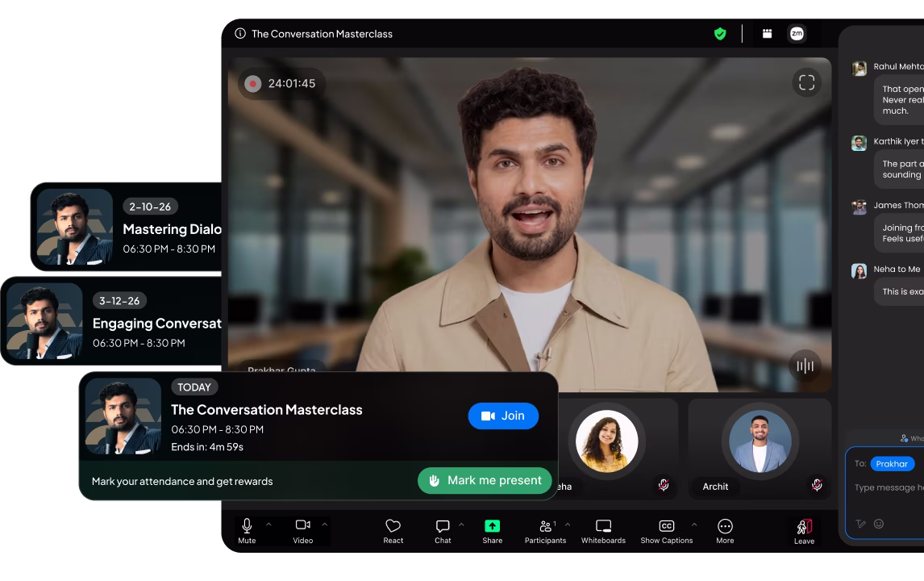Open the React heart icon

point(393,530)
